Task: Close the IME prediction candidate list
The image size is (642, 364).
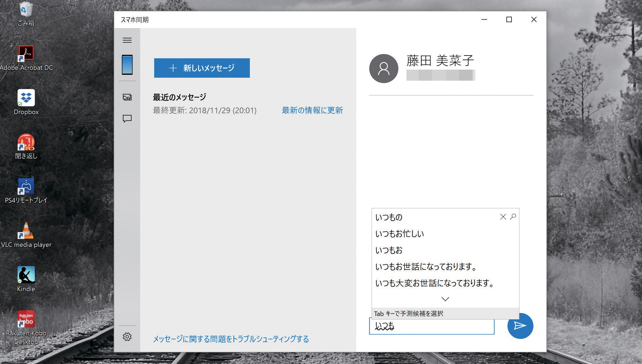Action: (503, 217)
